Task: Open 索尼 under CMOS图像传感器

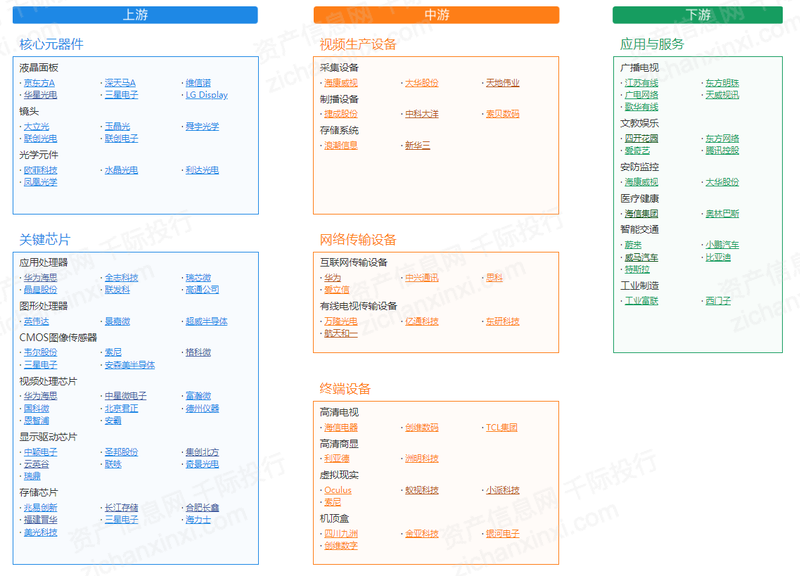Action: point(113,353)
